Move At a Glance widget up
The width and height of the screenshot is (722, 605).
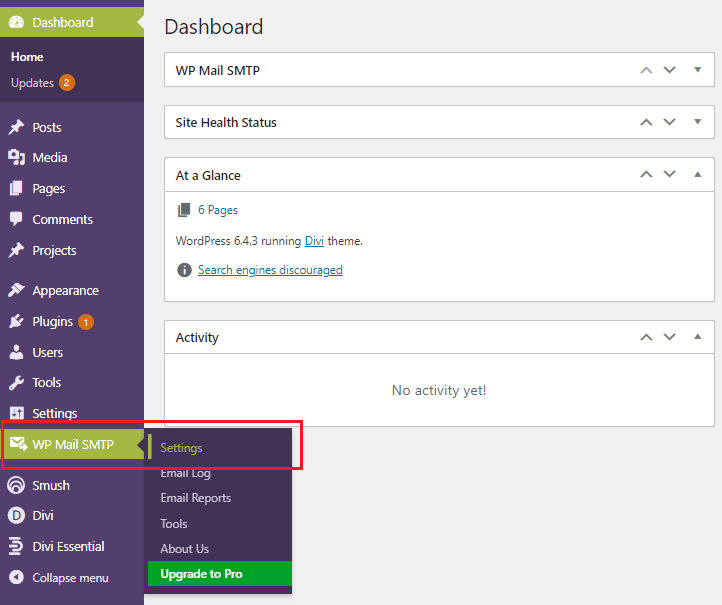[x=646, y=175]
